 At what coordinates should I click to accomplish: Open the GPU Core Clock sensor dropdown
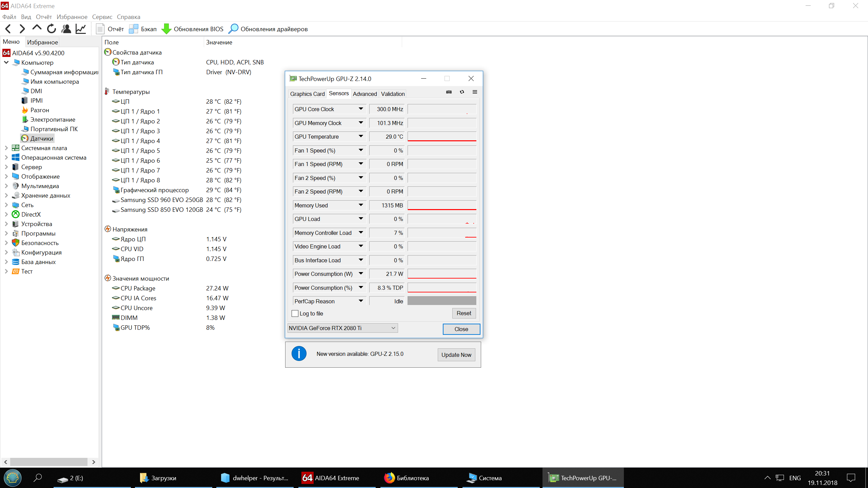(x=361, y=109)
